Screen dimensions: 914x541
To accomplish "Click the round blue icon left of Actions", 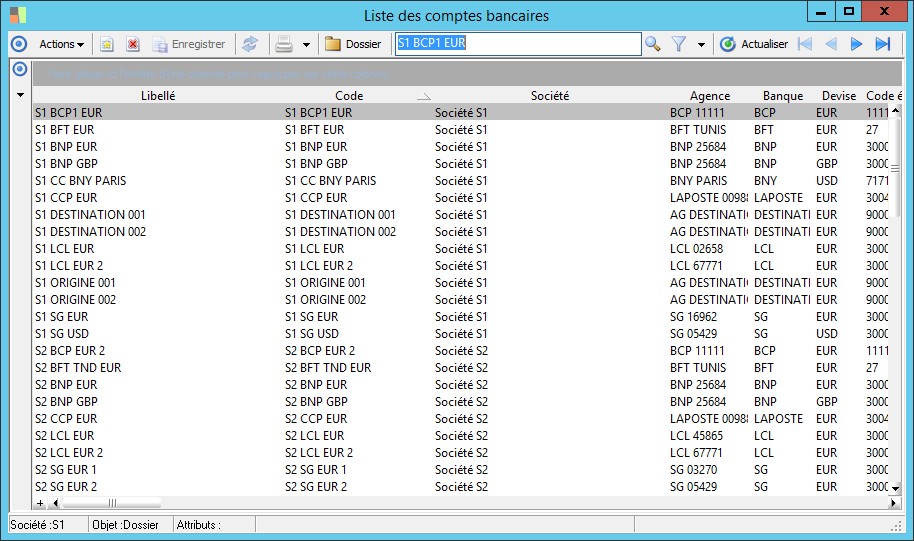I will (x=18, y=44).
